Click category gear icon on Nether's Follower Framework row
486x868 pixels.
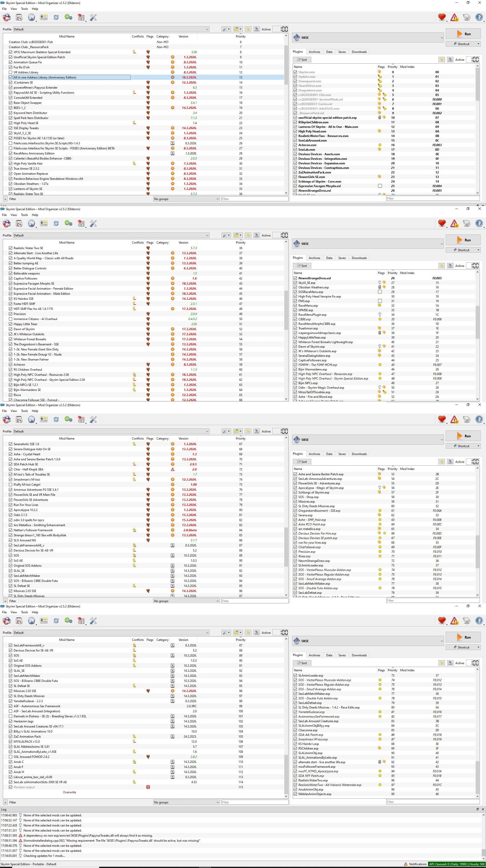point(172,530)
